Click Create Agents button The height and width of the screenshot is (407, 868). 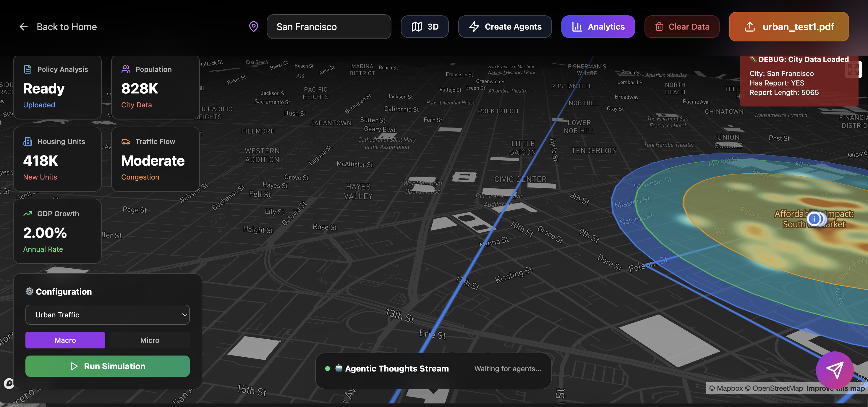pos(505,27)
